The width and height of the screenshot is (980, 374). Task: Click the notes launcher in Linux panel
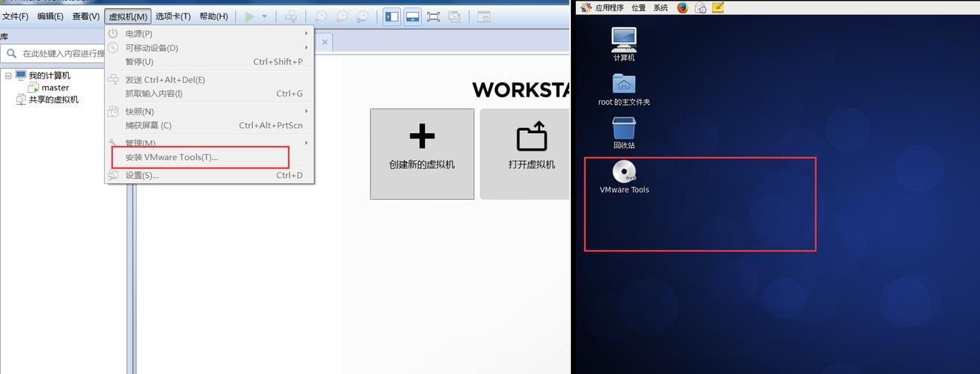point(718,7)
